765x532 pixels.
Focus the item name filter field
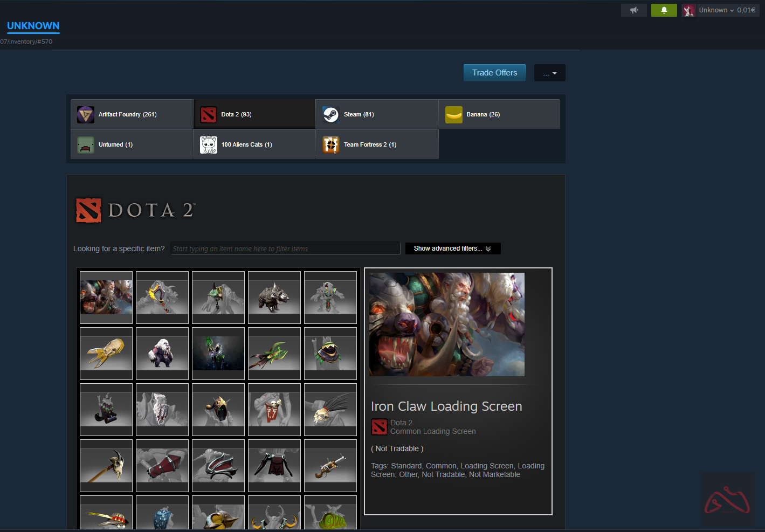pos(285,248)
